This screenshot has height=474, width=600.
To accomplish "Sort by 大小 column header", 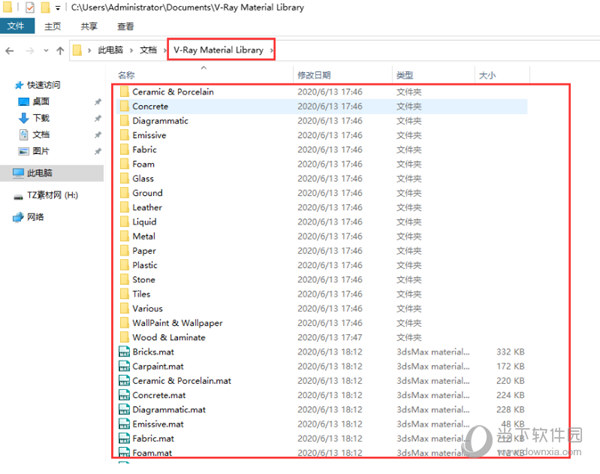I will pos(487,75).
